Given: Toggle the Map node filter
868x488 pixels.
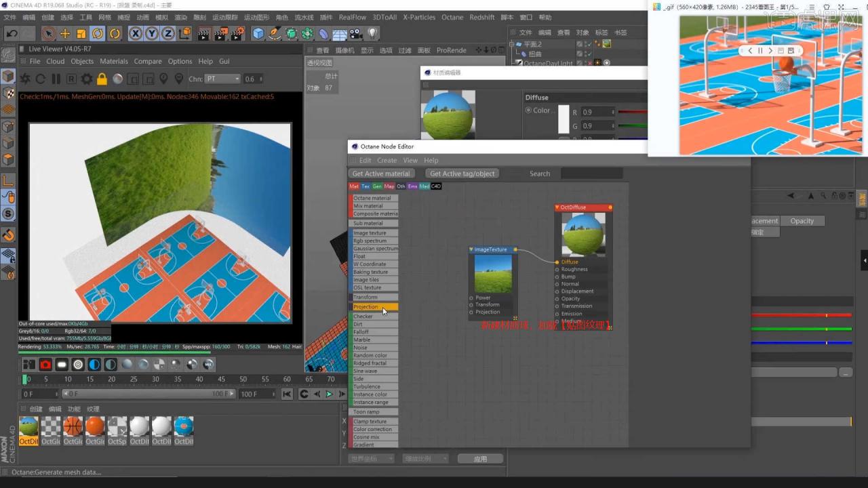Looking at the screenshot, I should click(x=389, y=186).
